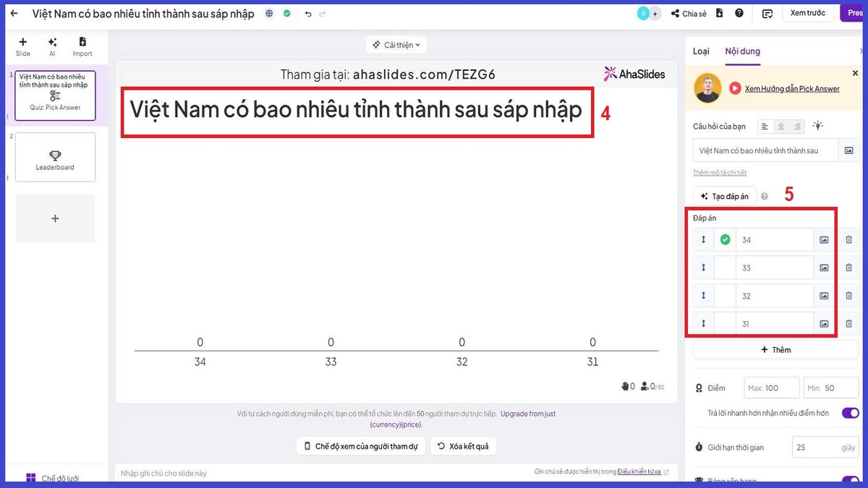Click the reorder handle for answer 33
The height and width of the screenshot is (488, 868).
[x=703, y=267]
